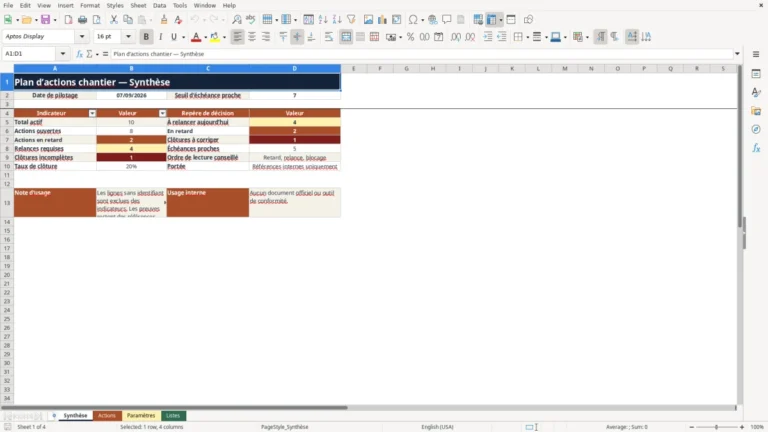Insert an image
Screen dimensions: 768x432
click(368, 20)
